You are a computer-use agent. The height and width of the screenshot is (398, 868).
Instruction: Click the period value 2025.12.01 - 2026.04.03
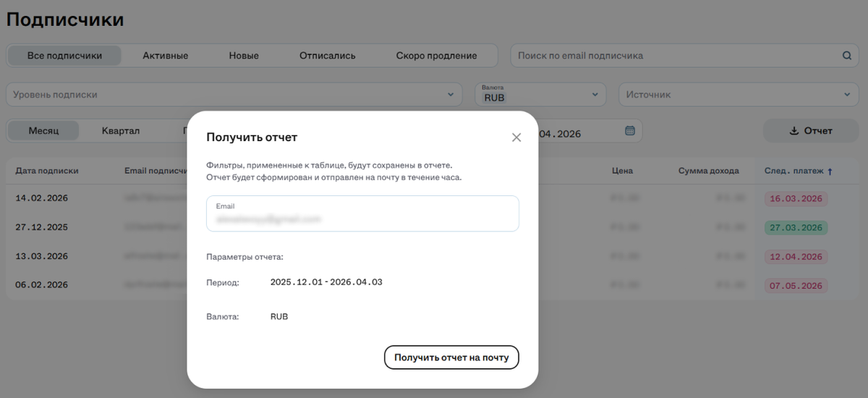[326, 282]
